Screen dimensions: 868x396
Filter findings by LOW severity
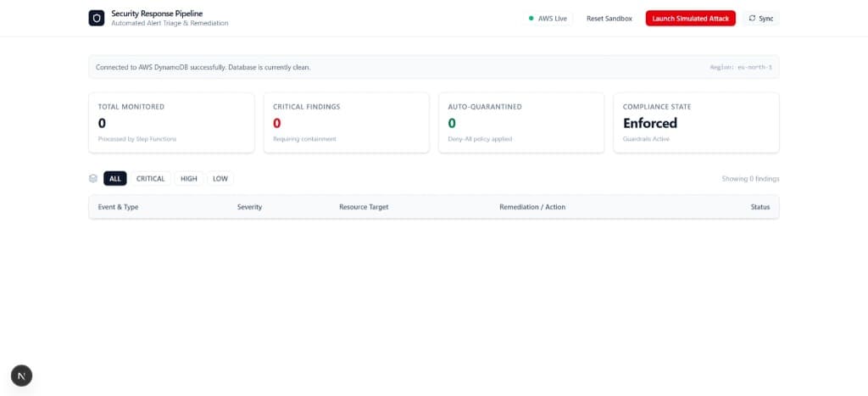point(220,178)
